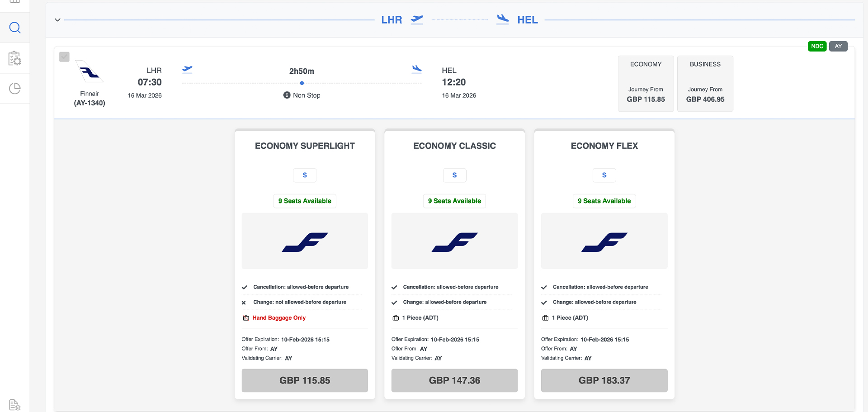
Task: Toggle the flight AY-1340 selection checkbox
Action: 64,57
